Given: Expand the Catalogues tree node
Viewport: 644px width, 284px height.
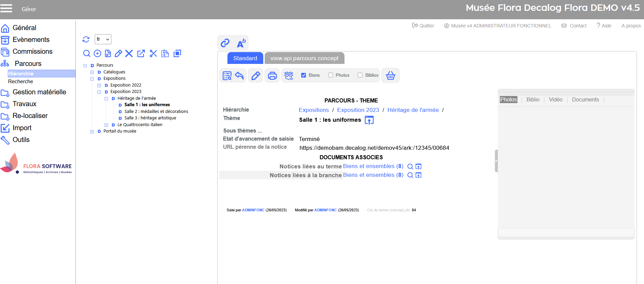Looking at the screenshot, I should coord(92,72).
